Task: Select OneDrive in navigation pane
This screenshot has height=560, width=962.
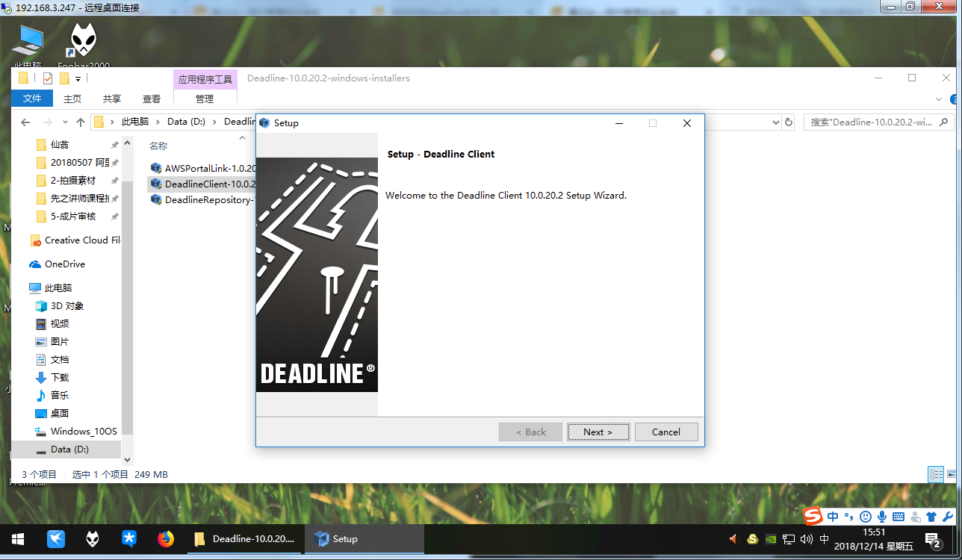Action: click(64, 264)
